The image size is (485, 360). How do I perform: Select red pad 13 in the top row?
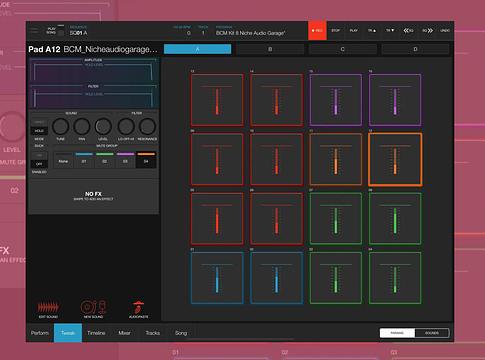coord(217,100)
